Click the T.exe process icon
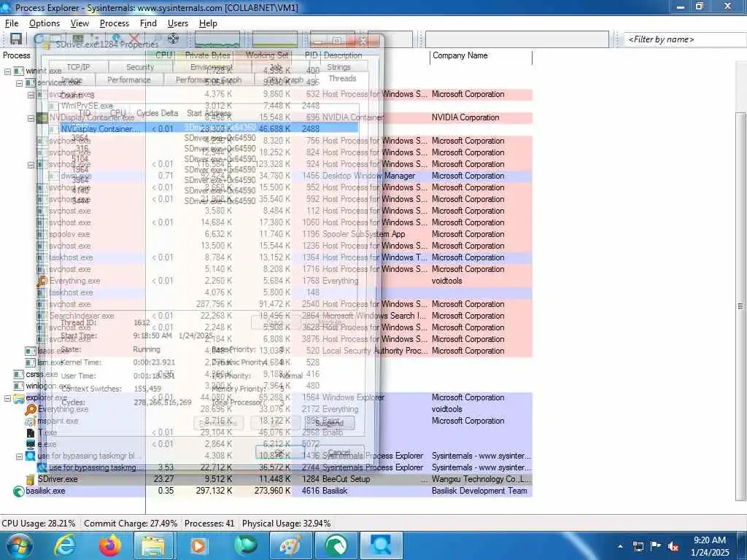The height and width of the screenshot is (560, 747). pos(31,432)
